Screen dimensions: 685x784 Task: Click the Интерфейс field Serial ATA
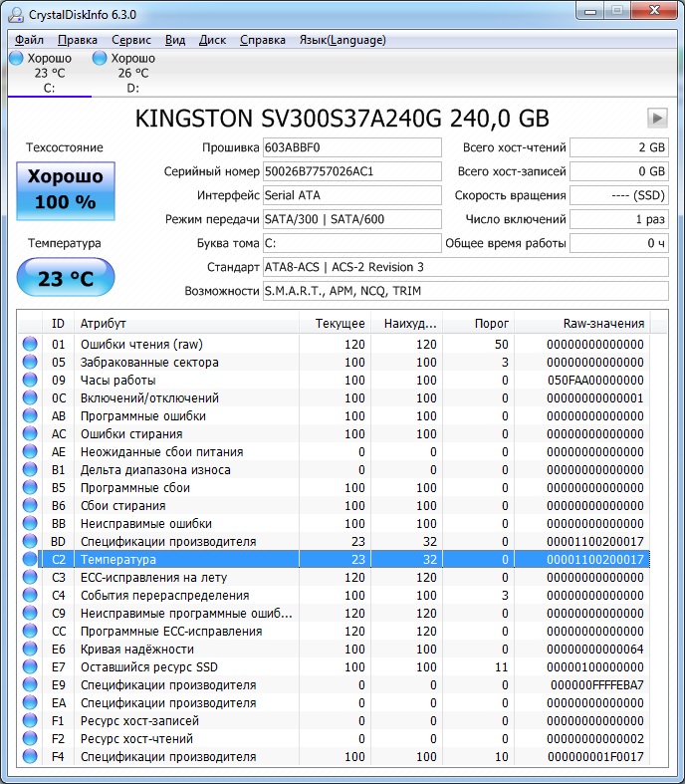[x=352, y=195]
